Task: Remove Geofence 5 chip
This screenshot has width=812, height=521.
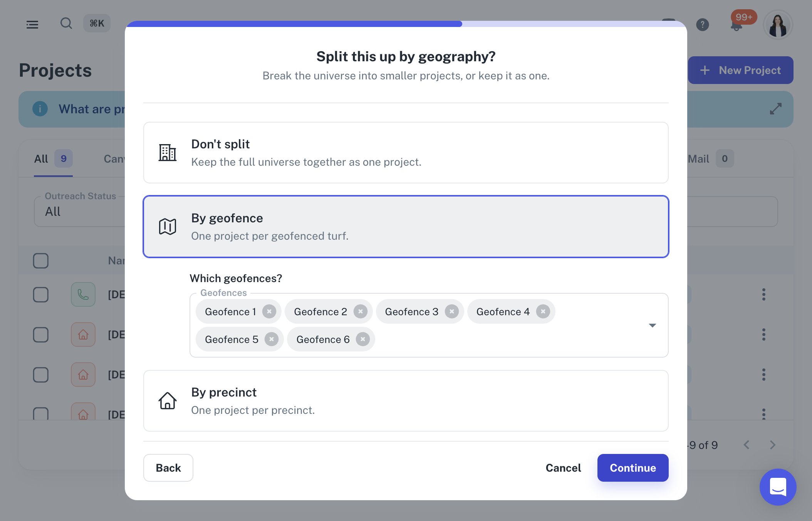Action: pos(272,339)
